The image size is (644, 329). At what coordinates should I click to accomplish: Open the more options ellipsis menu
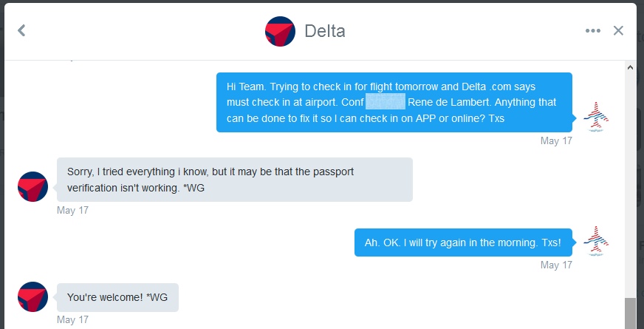tap(593, 31)
